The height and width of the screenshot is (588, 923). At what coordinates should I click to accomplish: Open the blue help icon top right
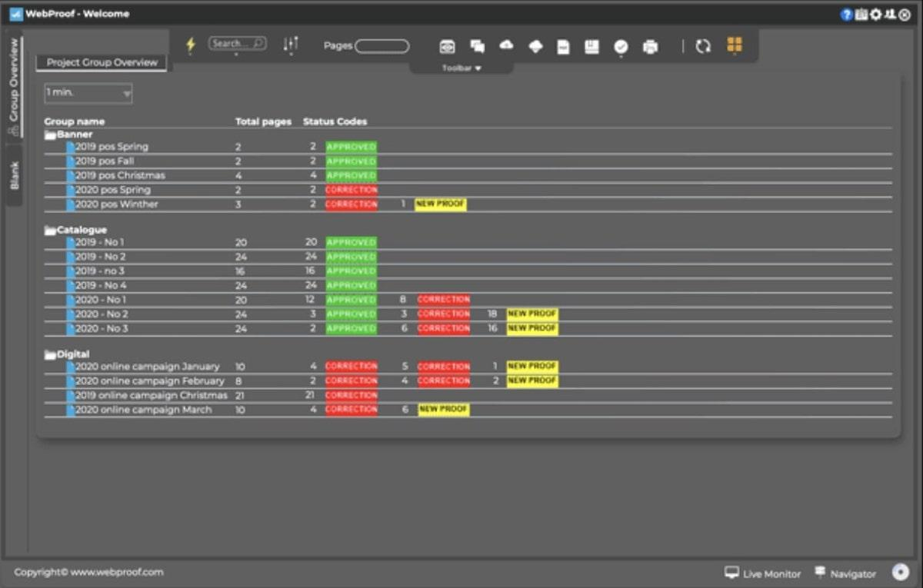[848, 14]
